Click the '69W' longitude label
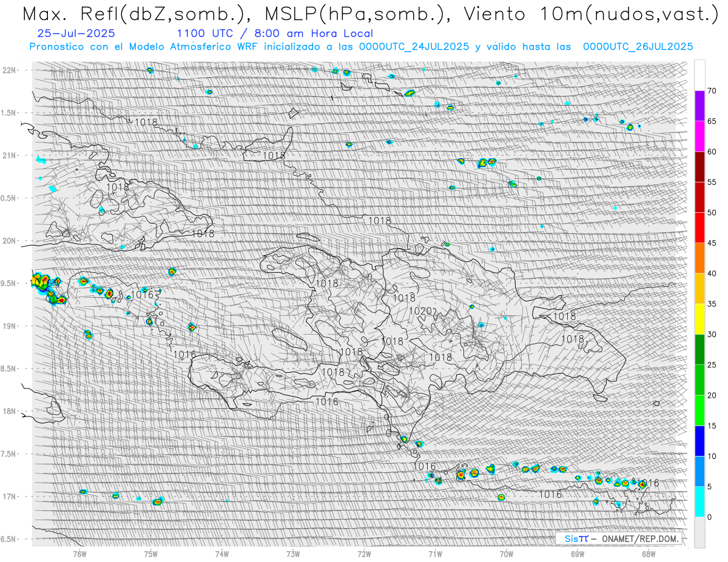The height and width of the screenshot is (562, 728). (578, 554)
